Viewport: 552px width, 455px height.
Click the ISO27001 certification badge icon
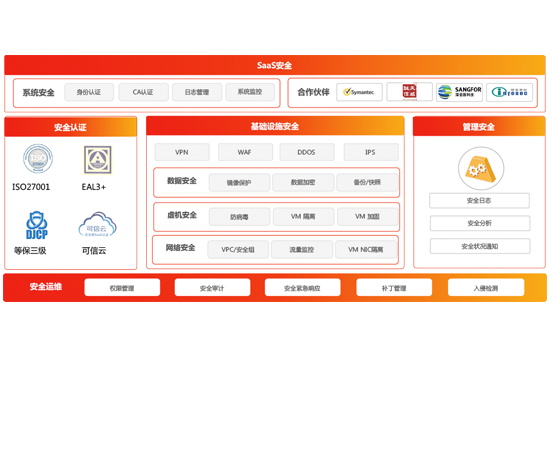point(38,158)
